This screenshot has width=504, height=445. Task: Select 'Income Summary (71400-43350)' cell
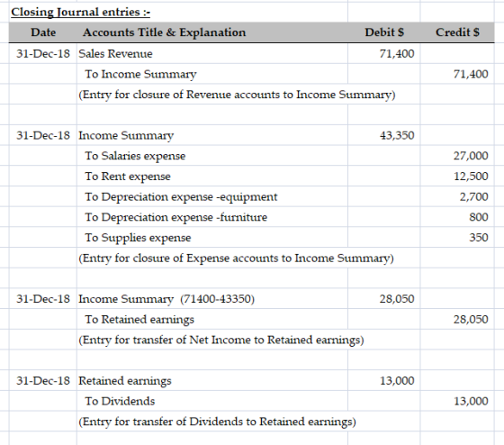(166, 299)
